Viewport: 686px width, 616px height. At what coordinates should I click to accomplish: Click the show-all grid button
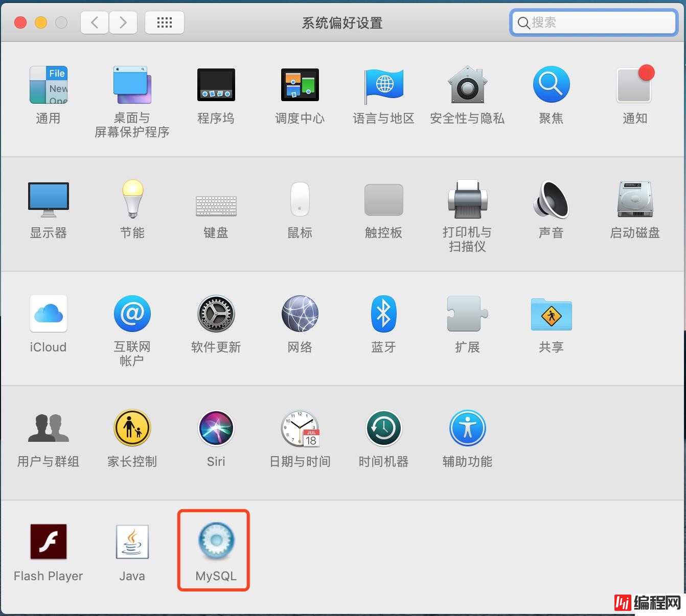pos(165,22)
